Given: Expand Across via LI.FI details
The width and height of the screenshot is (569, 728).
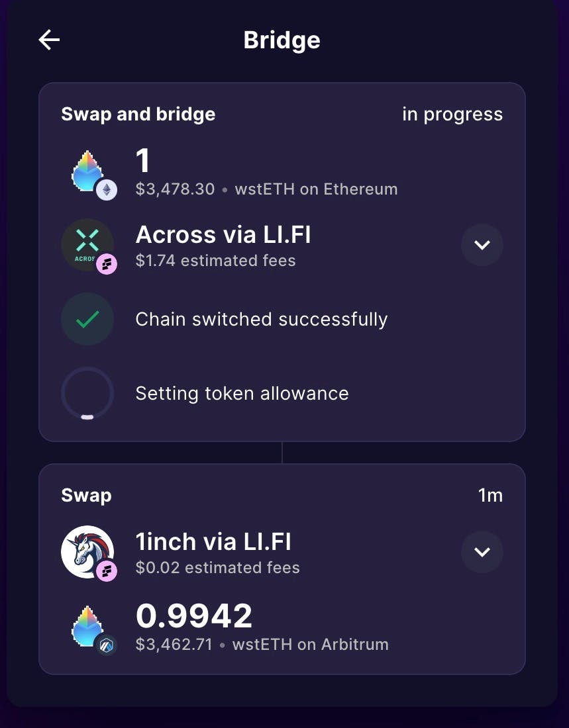Looking at the screenshot, I should [x=482, y=245].
